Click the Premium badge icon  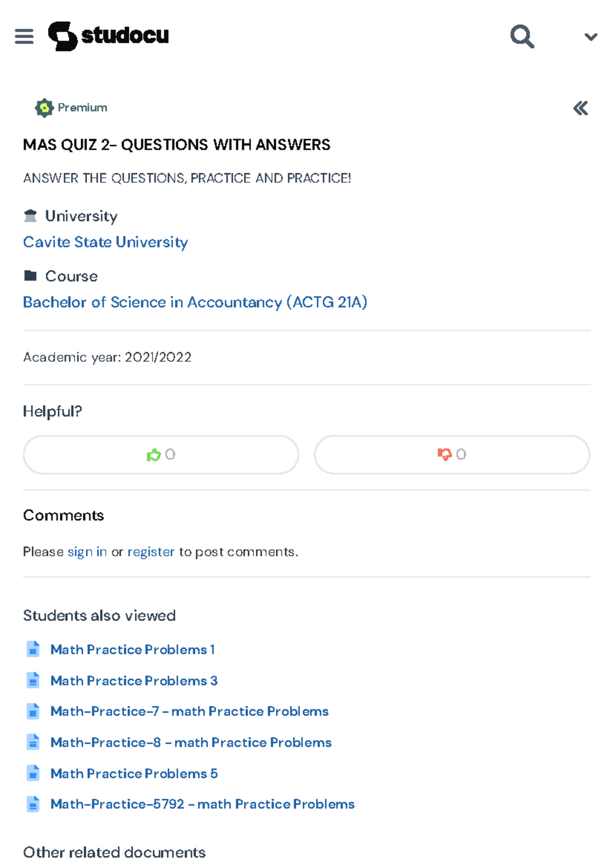click(44, 107)
